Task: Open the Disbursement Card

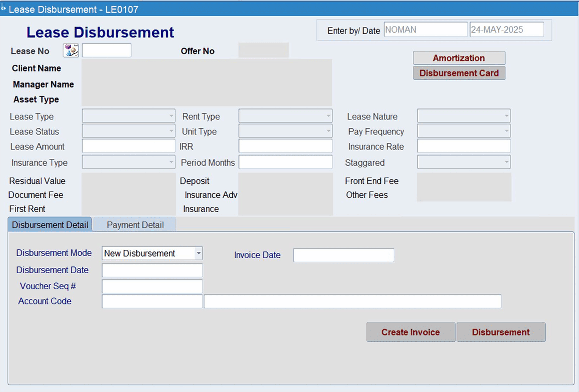Action: [459, 73]
